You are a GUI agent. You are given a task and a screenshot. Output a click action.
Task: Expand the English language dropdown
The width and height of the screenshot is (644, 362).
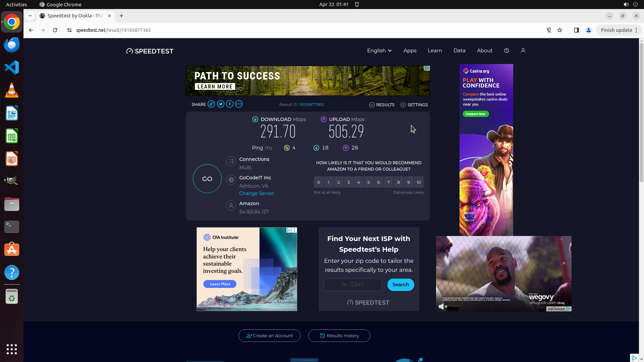coord(379,51)
